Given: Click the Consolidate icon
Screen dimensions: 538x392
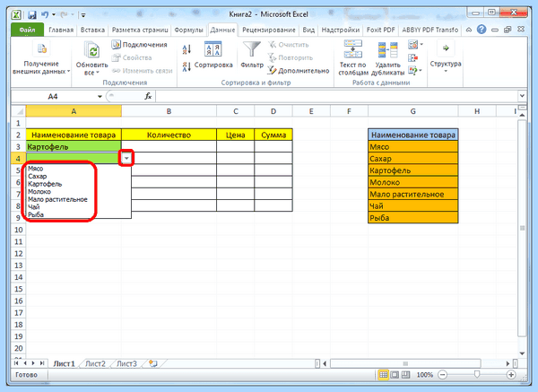Looking at the screenshot, I should pos(412,57).
